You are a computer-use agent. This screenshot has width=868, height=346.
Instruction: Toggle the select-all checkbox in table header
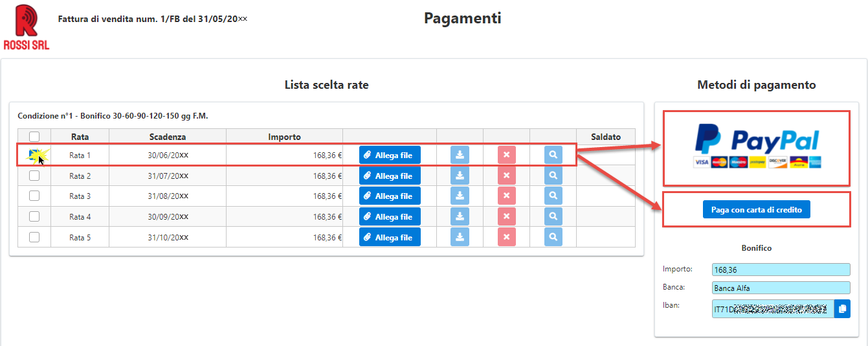34,137
